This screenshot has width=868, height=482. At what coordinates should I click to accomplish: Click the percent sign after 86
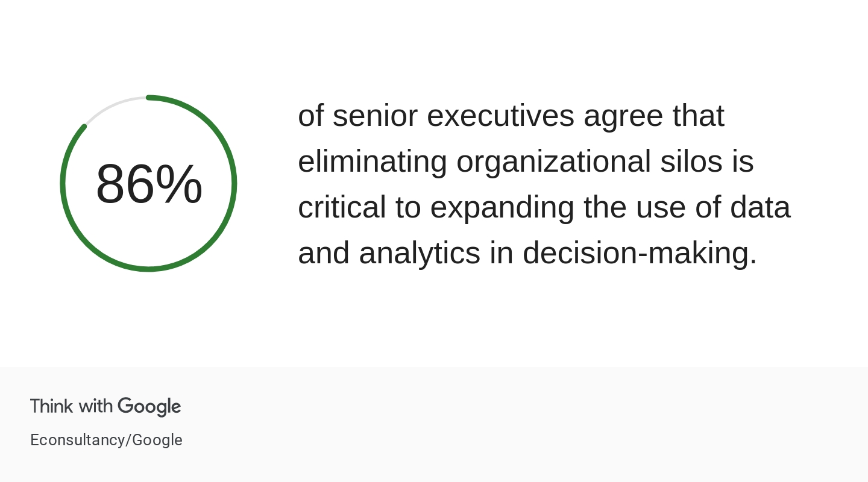pos(179,184)
